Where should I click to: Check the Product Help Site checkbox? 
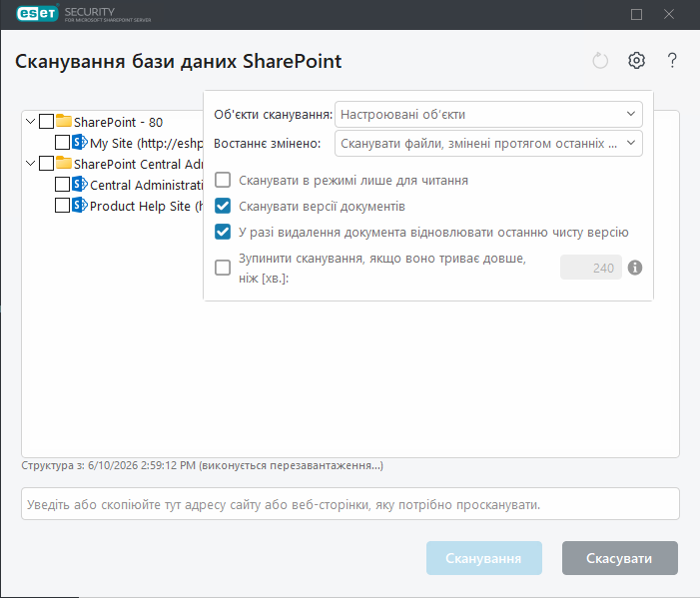62,206
